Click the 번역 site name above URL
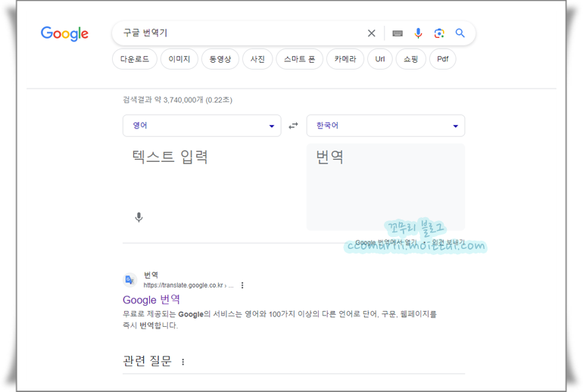The height and width of the screenshot is (392, 583). point(151,275)
